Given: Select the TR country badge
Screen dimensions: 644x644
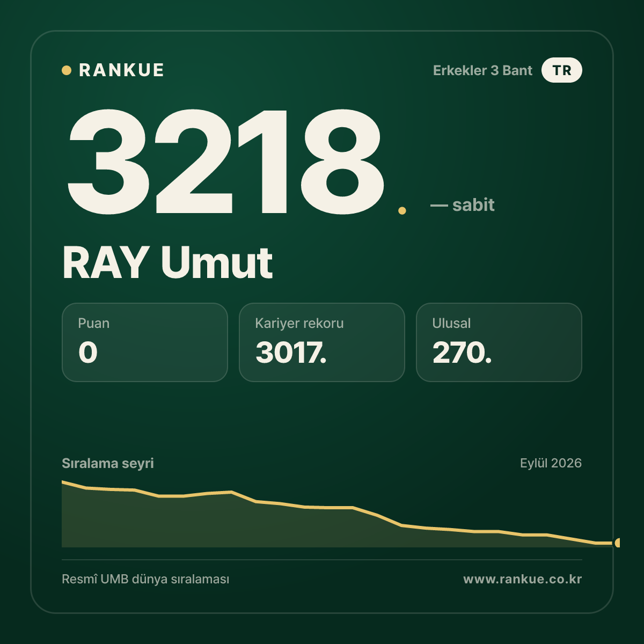Looking at the screenshot, I should (x=562, y=70).
